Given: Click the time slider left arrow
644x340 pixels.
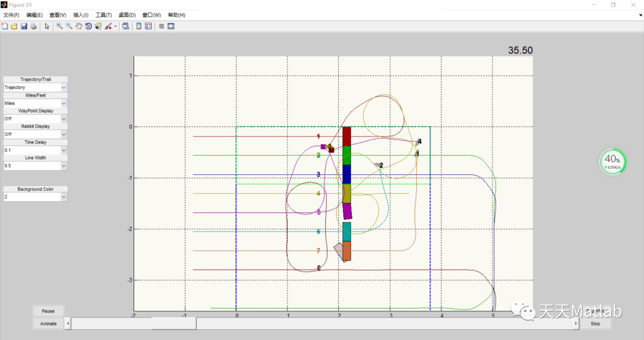Looking at the screenshot, I should [x=68, y=323].
